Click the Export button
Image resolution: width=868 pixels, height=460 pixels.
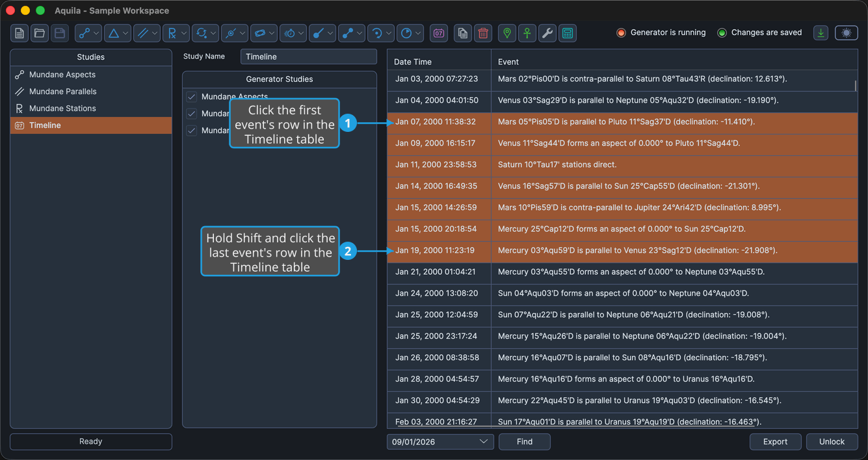point(775,442)
